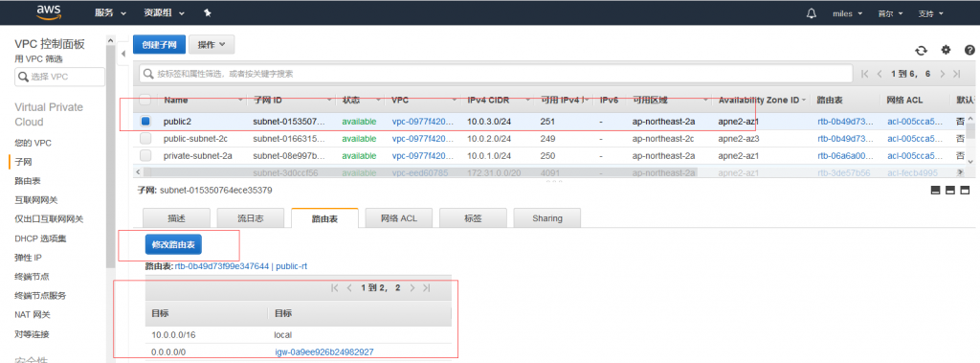The height and width of the screenshot is (363, 980).
Task: Go to last page of subnet list
Action: [957, 74]
